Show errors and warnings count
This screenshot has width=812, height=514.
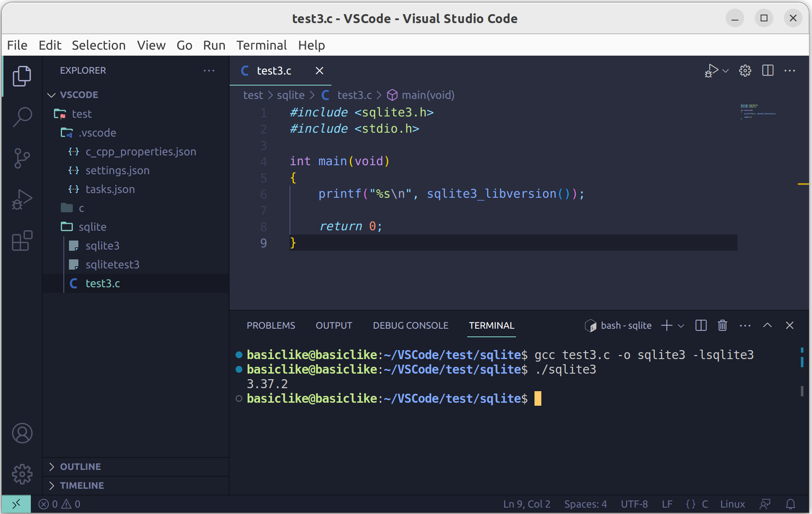(x=59, y=504)
